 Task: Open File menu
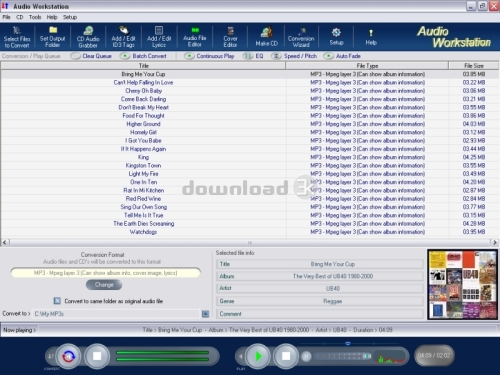(6, 17)
